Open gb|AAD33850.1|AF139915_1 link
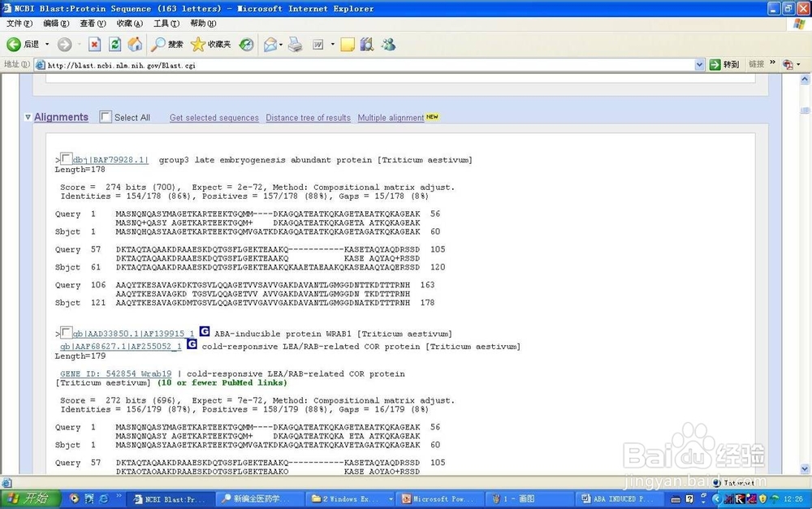This screenshot has height=509, width=812. coord(134,334)
